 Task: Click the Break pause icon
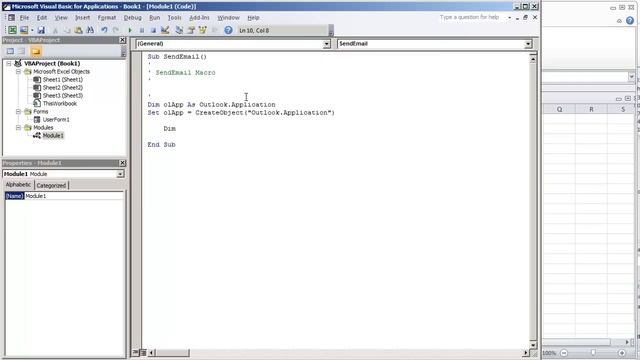142,30
